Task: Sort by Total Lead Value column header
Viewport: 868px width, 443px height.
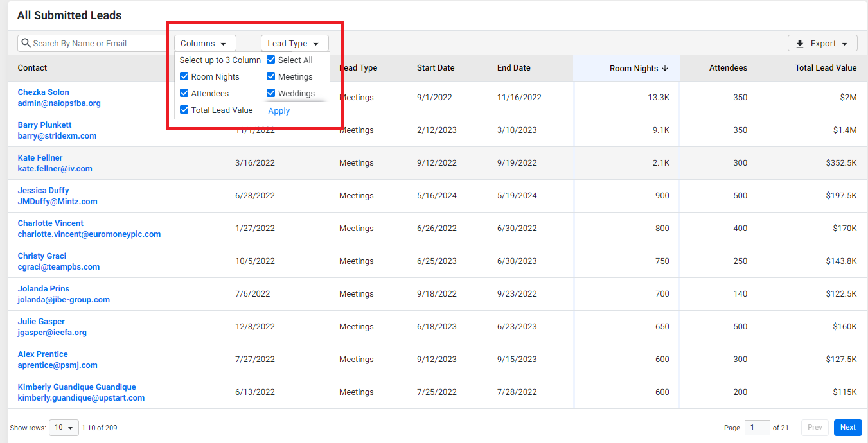Action: (x=826, y=68)
